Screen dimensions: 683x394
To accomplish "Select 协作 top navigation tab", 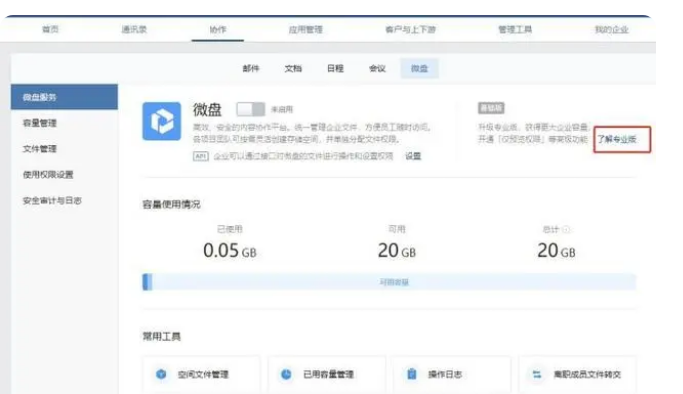I will (x=218, y=29).
